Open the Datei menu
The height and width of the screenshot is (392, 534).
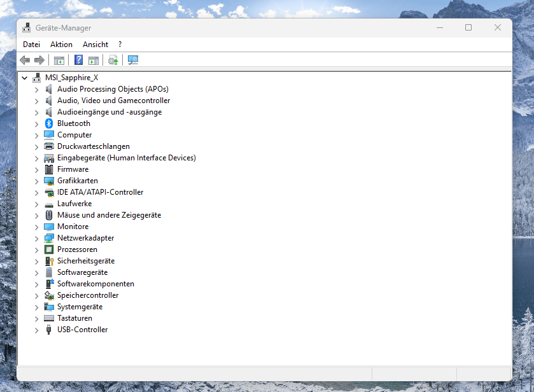pyautogui.click(x=31, y=45)
